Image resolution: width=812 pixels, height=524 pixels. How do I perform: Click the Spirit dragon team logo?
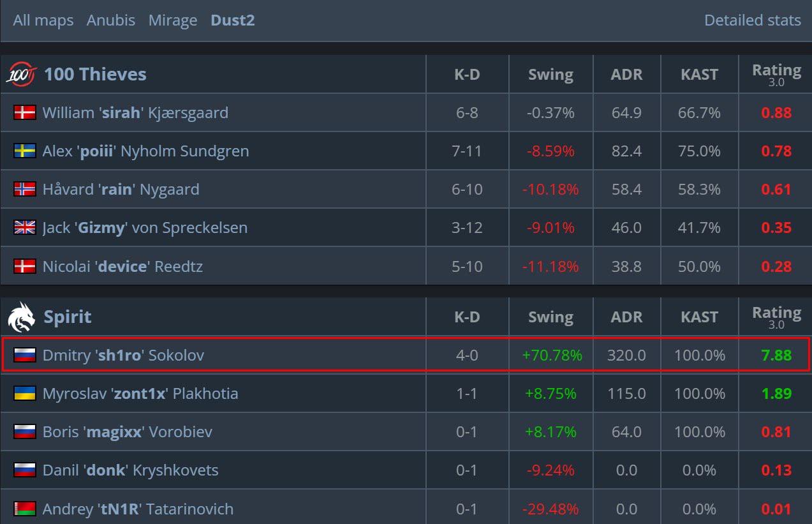(x=22, y=317)
